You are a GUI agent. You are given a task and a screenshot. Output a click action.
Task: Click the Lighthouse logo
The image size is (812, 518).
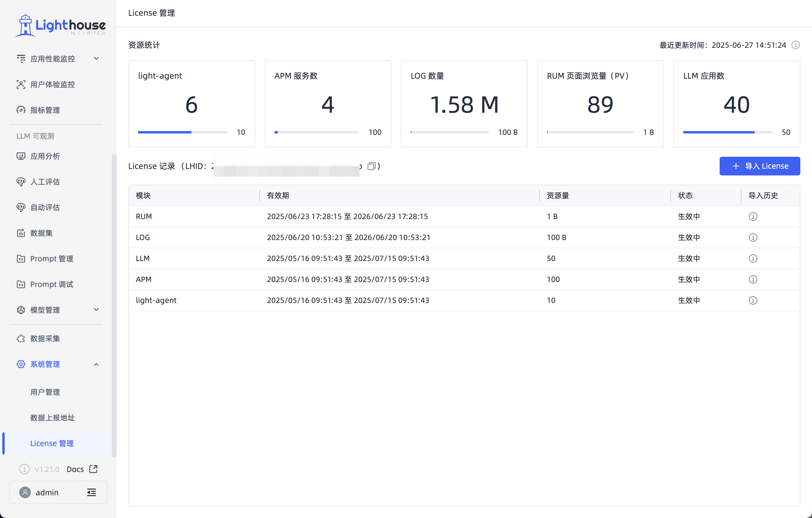(61, 25)
